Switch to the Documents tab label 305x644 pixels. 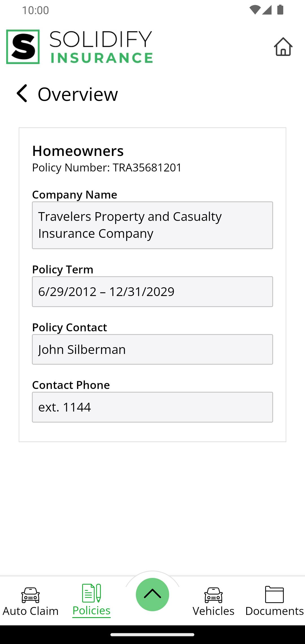pos(274,611)
